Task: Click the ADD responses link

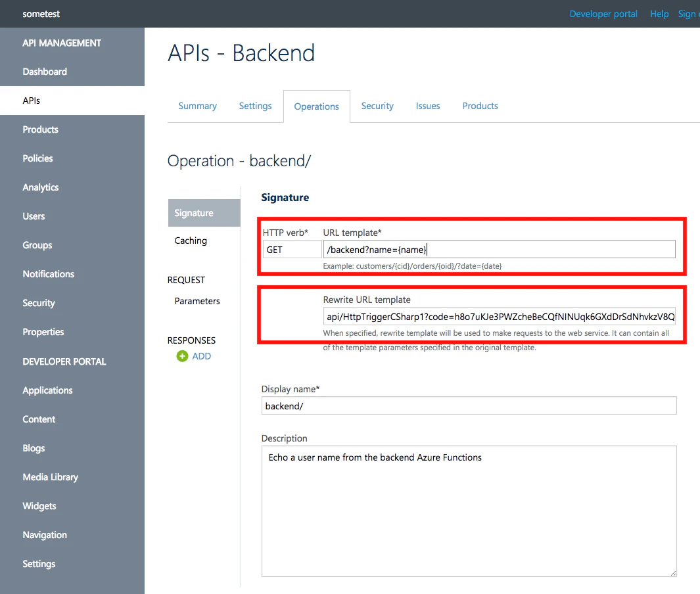Action: 201,356
